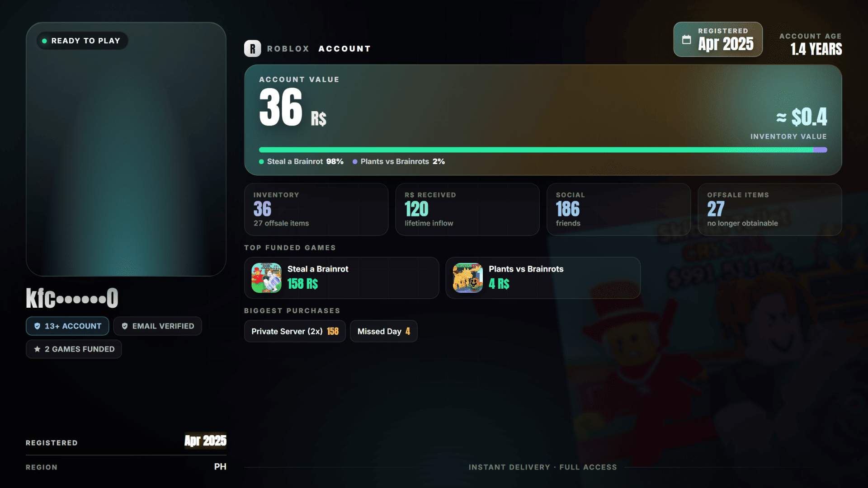Image resolution: width=868 pixels, height=488 pixels.
Task: Click the account avatar preview panel
Action: point(126,149)
